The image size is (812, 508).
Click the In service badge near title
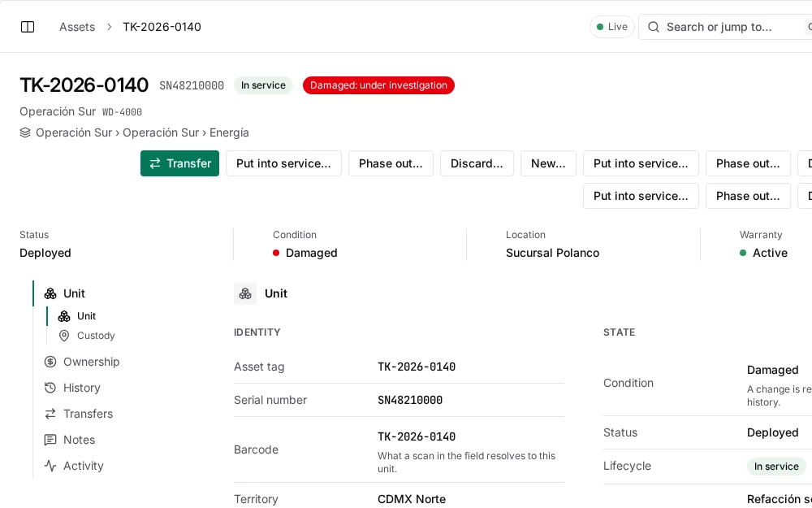pos(263,85)
